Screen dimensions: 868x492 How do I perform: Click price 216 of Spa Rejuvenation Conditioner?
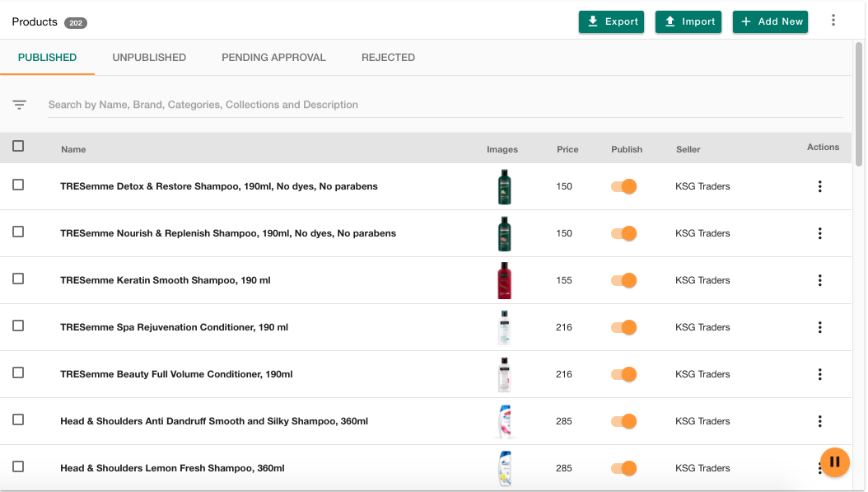point(563,327)
